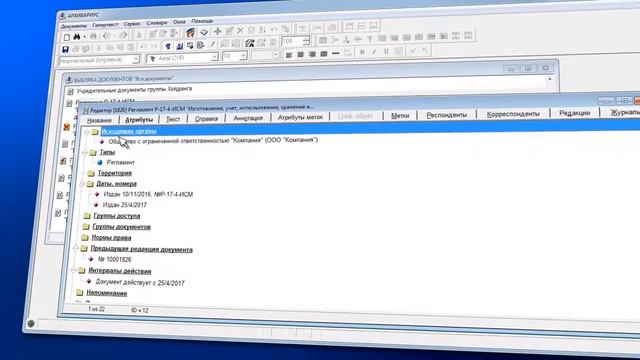Click the Save floppy disk icon
640x360 pixels.
(x=65, y=49)
